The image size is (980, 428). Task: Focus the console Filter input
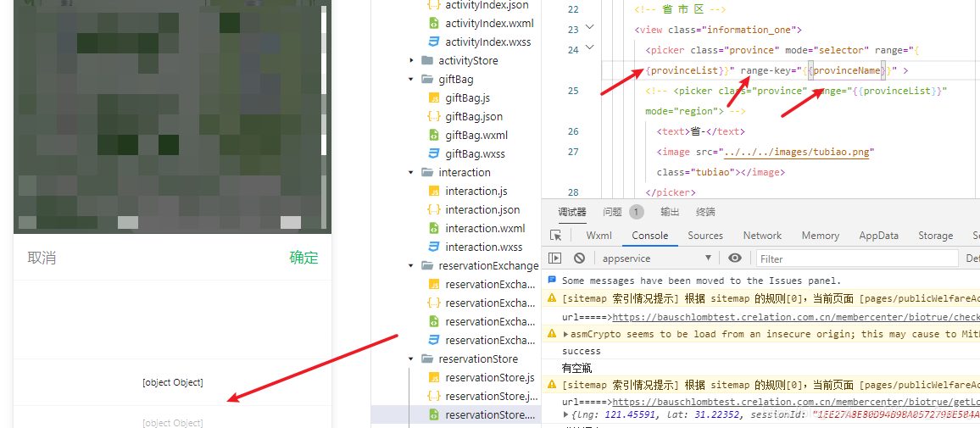857,258
